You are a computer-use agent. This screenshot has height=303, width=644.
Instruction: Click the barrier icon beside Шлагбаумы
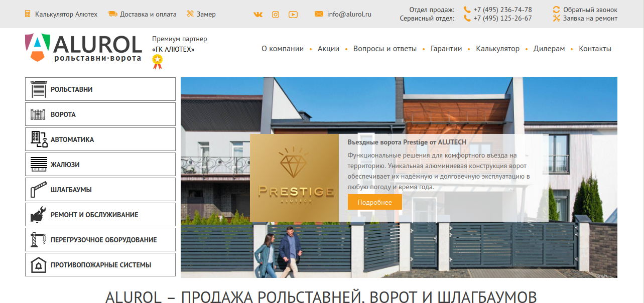pyautogui.click(x=39, y=190)
